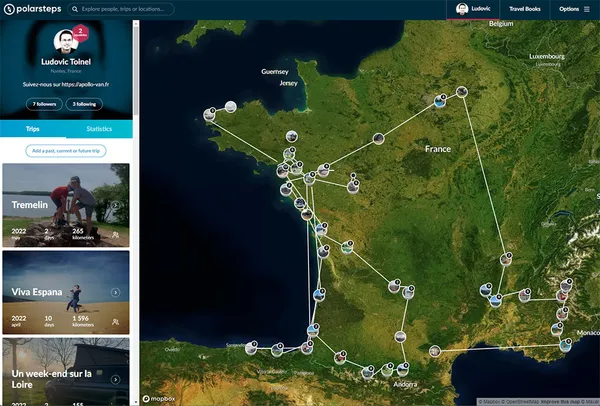The image size is (600, 406).
Task: Click Add a past, current or future trip
Action: pos(66,151)
